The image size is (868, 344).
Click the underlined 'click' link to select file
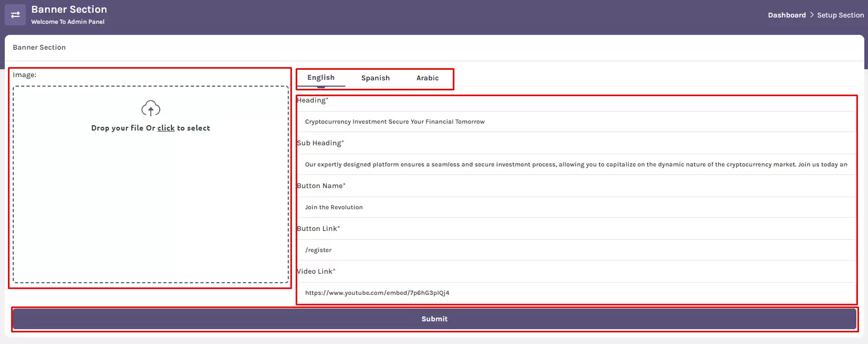pos(166,128)
